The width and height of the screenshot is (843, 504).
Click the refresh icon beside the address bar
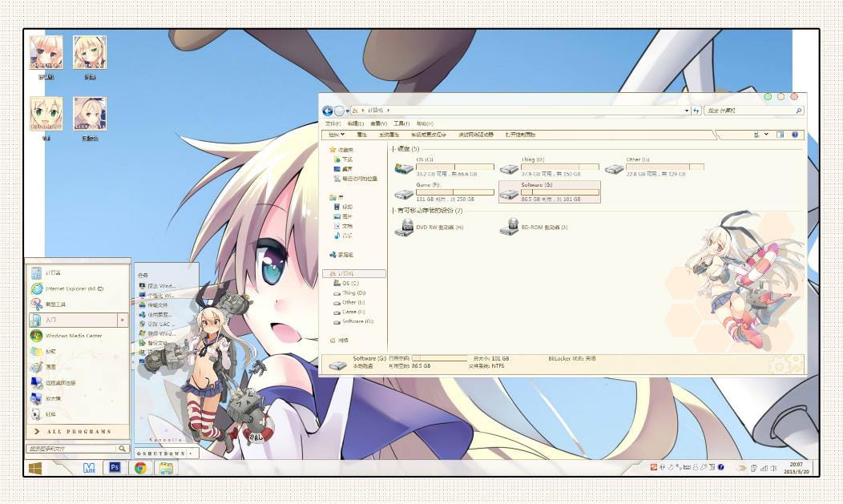tap(694, 111)
